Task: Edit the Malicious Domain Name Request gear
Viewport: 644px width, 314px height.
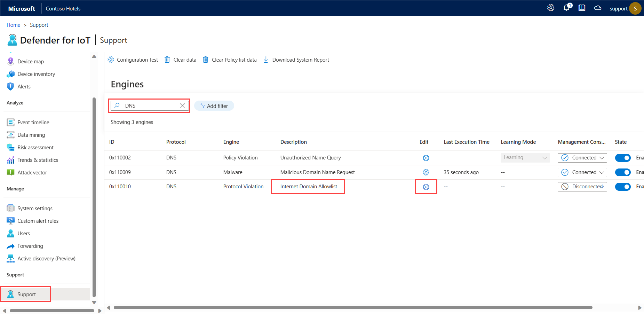Action: [x=426, y=172]
